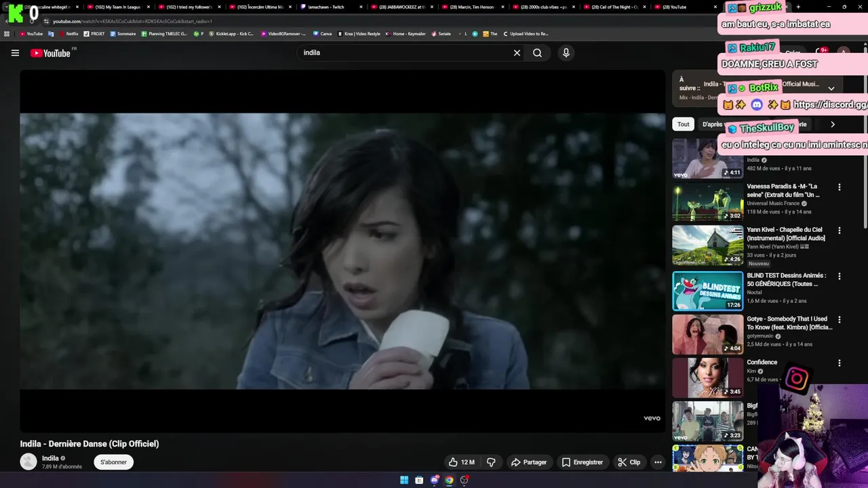Open Microsoft Store from taskbar
The image size is (868, 488).
click(x=419, y=480)
